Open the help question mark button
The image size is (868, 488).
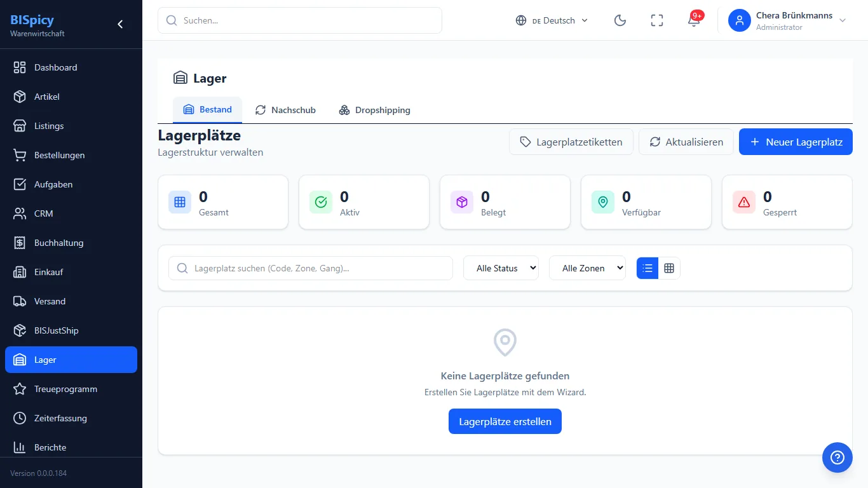pos(837,457)
